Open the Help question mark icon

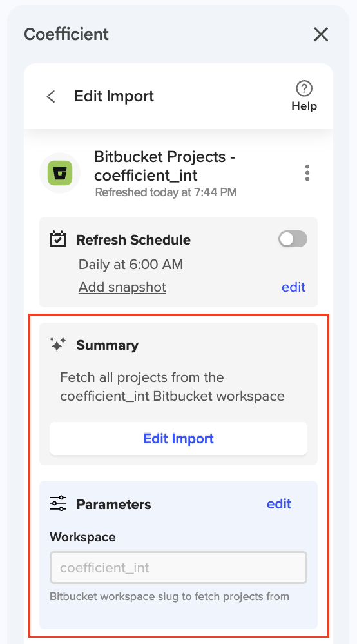(304, 88)
